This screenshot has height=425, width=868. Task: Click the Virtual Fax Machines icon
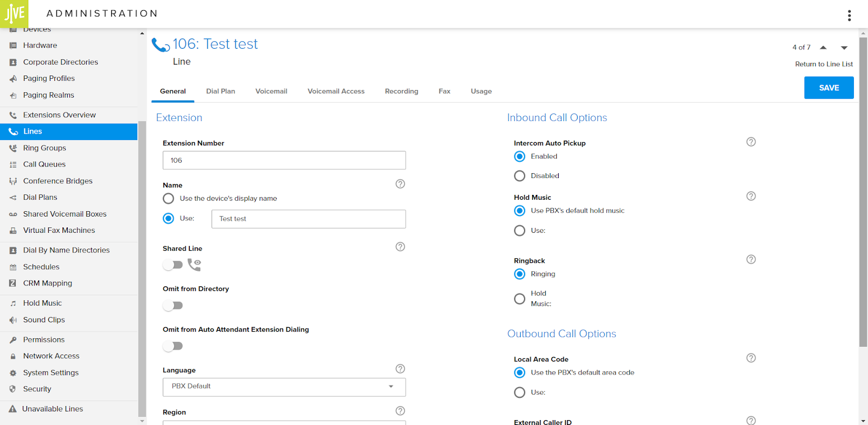pos(13,231)
